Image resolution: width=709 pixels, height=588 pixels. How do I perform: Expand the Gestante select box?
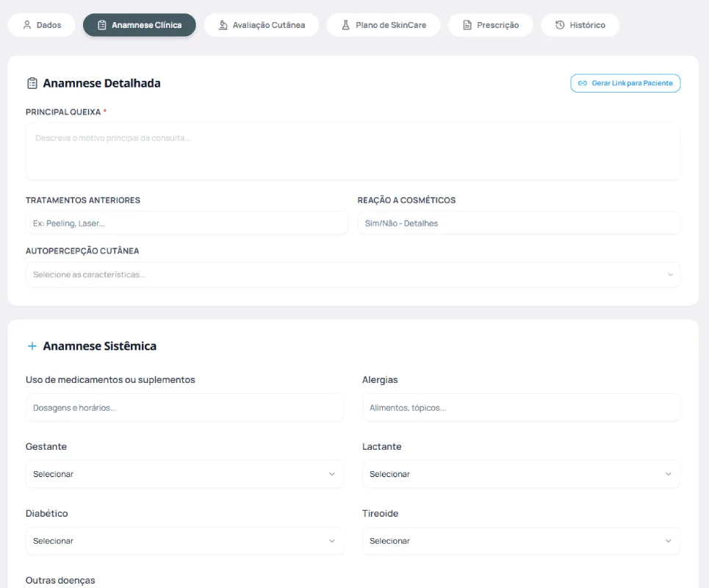pyautogui.click(x=184, y=474)
